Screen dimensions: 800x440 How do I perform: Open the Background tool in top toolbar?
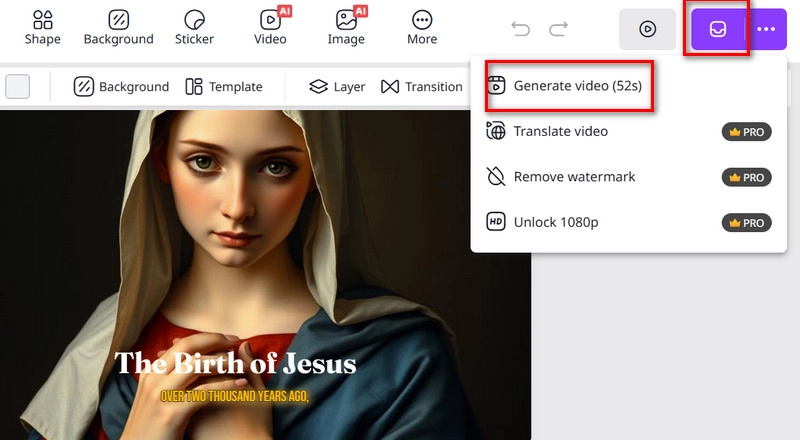click(x=118, y=28)
